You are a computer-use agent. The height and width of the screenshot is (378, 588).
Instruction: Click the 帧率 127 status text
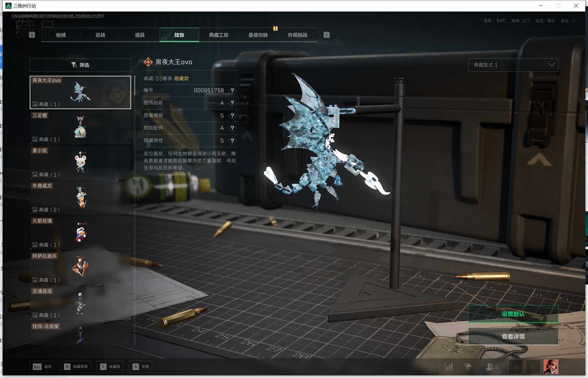521,21
